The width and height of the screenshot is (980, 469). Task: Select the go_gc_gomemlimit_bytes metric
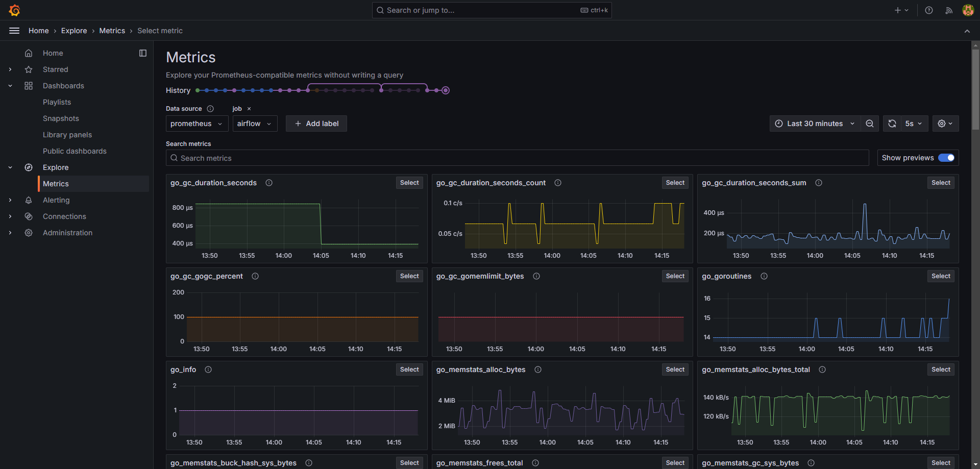[675, 276]
